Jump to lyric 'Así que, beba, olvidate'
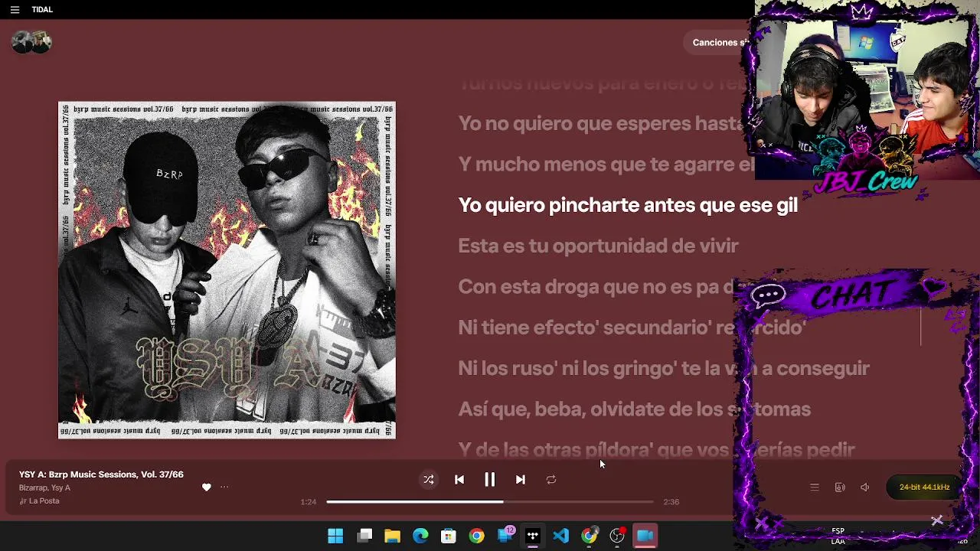 tap(634, 409)
